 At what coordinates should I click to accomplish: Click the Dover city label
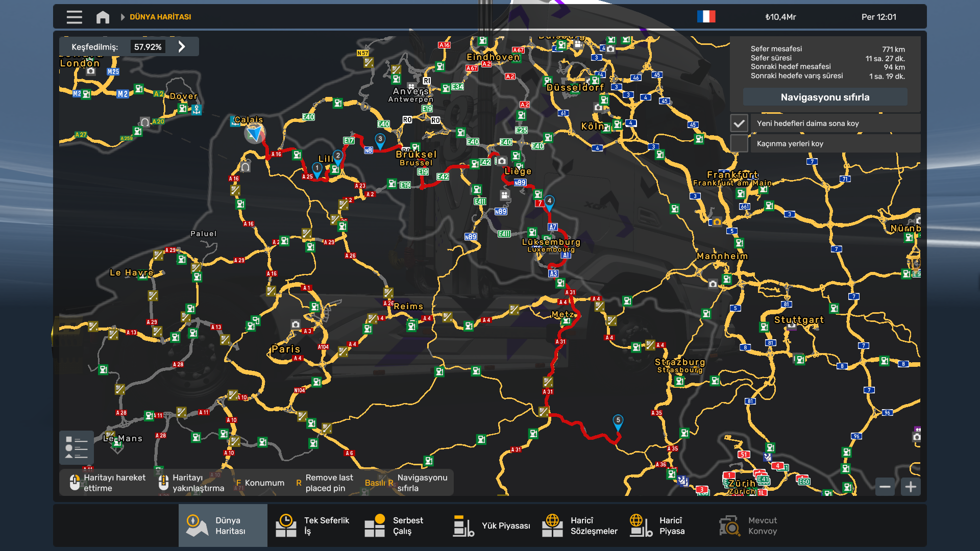tap(184, 96)
